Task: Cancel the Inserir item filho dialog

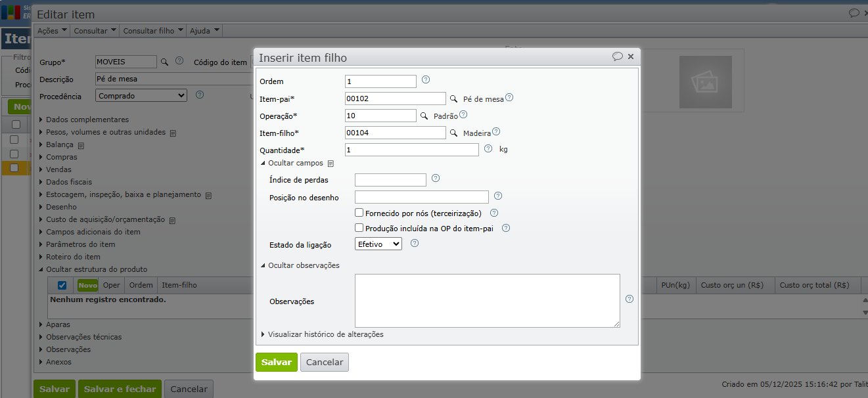Action: 325,363
